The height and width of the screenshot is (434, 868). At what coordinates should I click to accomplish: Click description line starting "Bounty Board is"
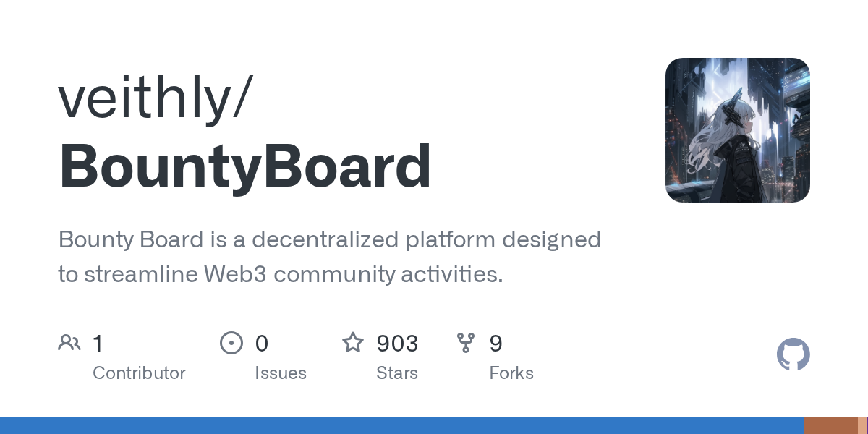329,239
